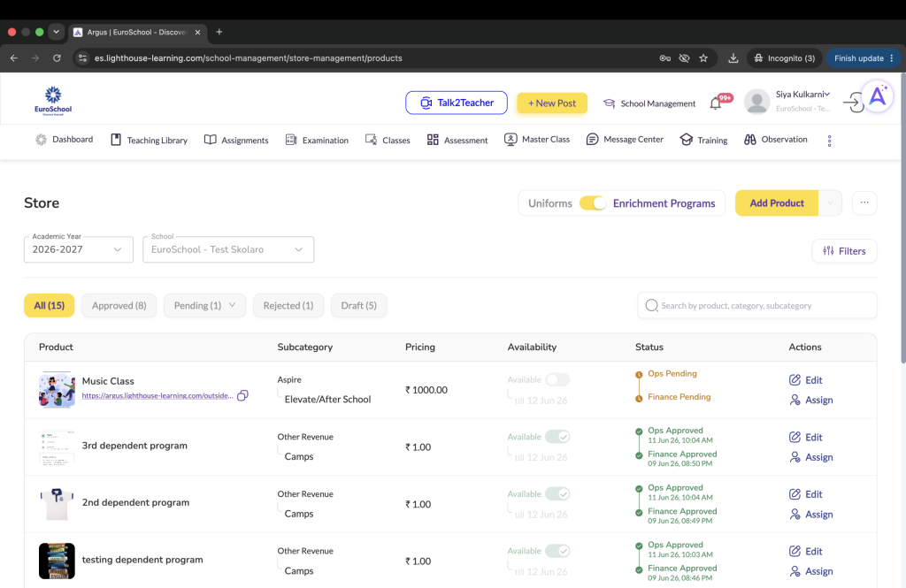Click Siya Kulkarni profile avatar

click(757, 102)
